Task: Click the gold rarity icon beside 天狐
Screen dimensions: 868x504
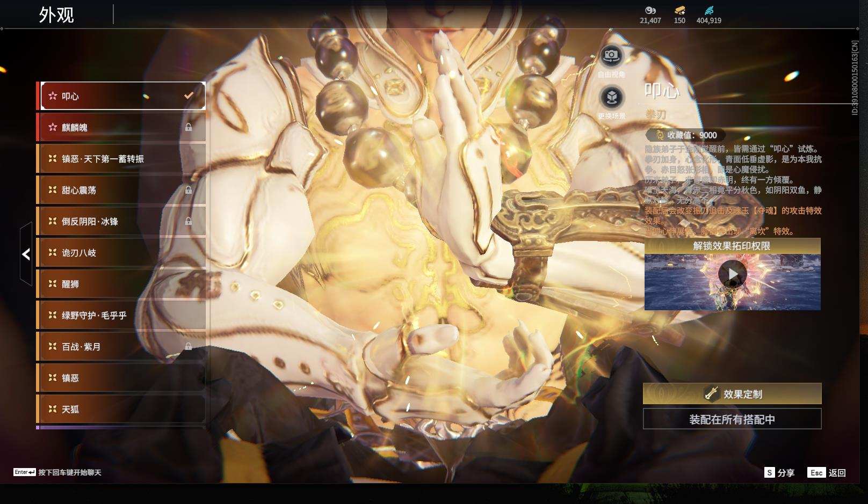Action: coord(53,409)
